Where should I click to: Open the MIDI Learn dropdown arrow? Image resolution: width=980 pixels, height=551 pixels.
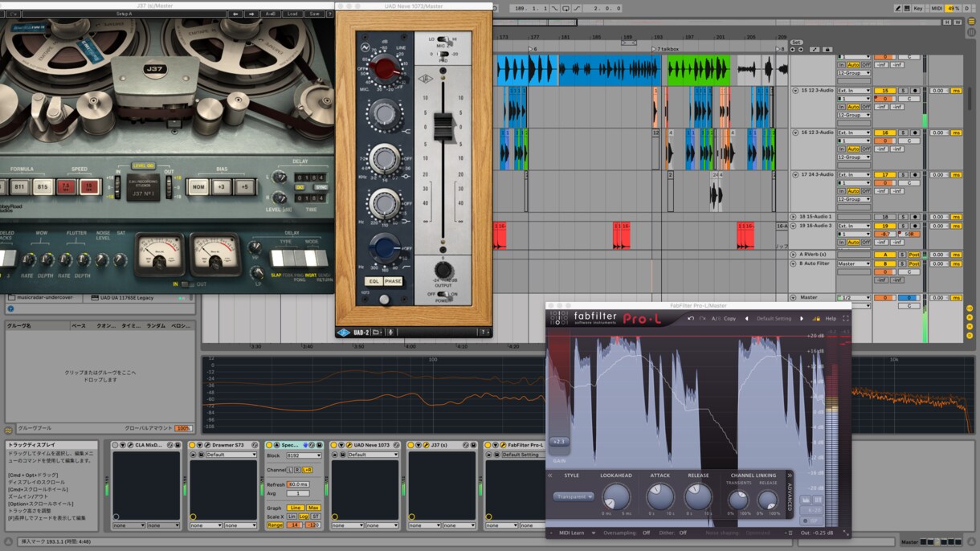tap(594, 533)
